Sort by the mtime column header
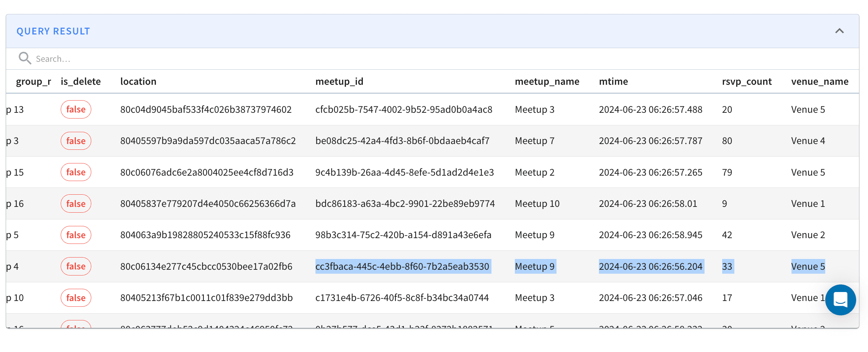This screenshot has height=352, width=868. point(613,82)
